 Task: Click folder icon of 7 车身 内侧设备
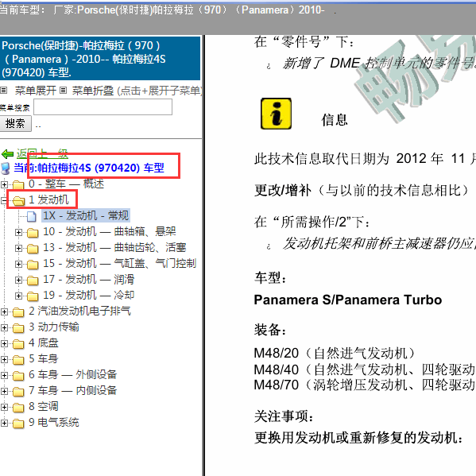coord(18,391)
